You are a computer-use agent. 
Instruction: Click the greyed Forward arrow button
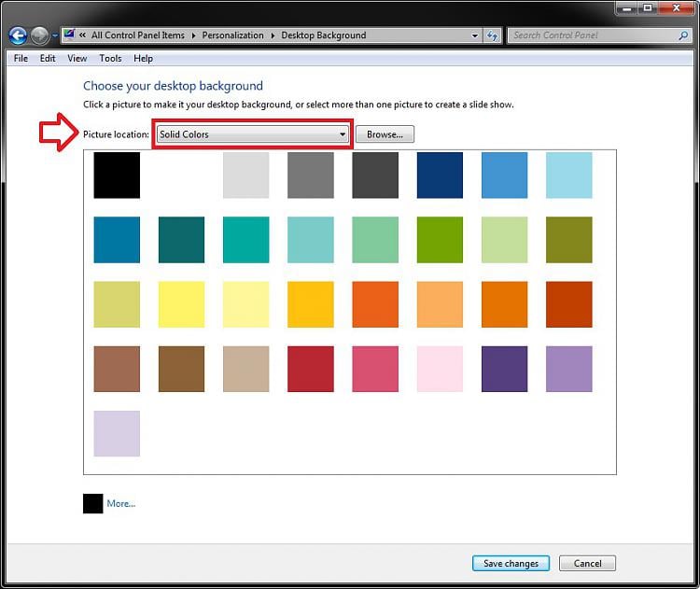coord(39,35)
